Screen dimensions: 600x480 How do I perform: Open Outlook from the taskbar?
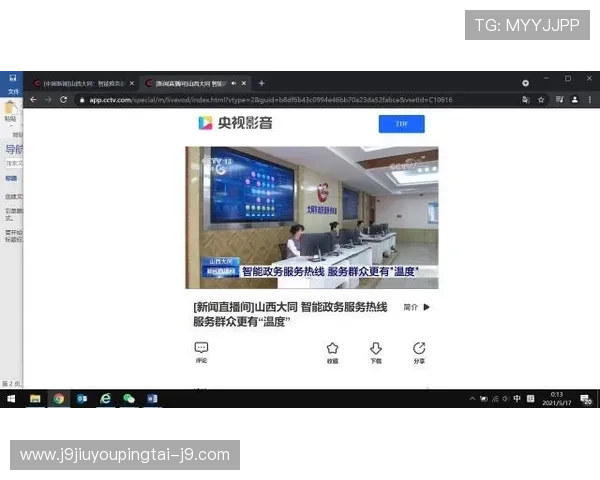click(82, 399)
